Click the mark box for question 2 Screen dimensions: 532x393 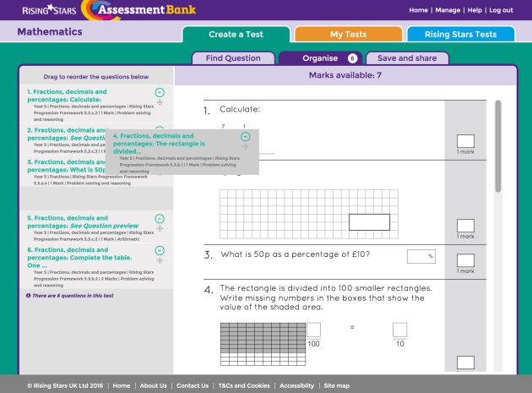pyautogui.click(x=465, y=226)
